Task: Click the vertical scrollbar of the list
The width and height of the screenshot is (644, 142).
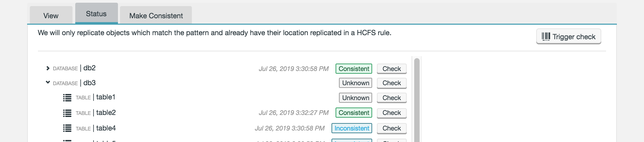Action: tap(417, 101)
